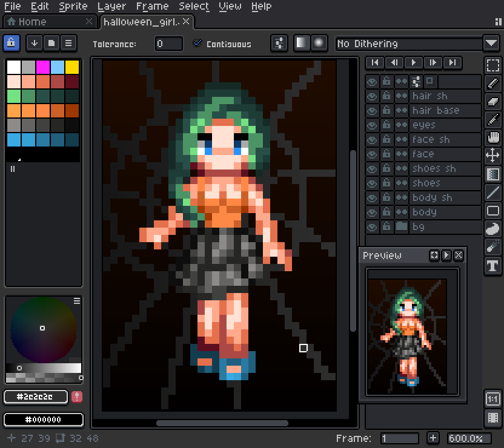Image resolution: width=504 pixels, height=448 pixels.
Task: Click the 1:1 zoom button
Action: [x=492, y=399]
